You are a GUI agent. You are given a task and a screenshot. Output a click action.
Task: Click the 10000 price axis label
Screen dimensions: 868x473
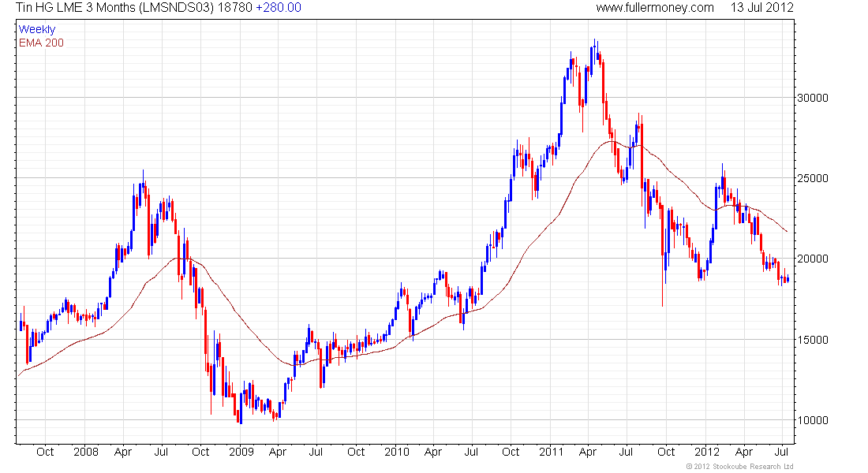tap(813, 420)
